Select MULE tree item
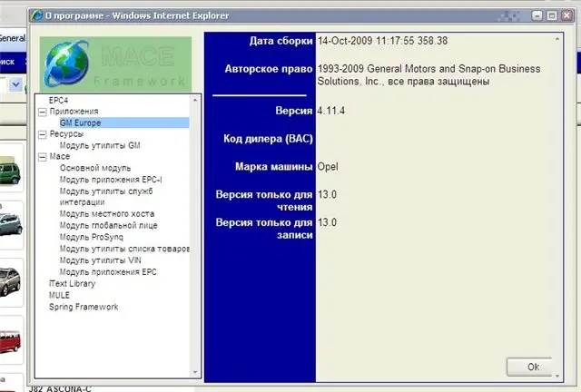 (x=59, y=295)
